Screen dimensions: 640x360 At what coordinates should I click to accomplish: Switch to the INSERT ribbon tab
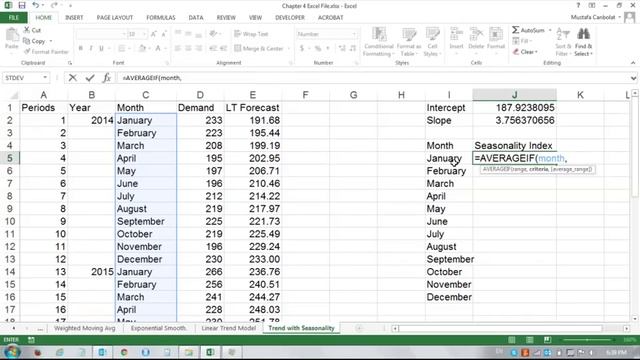point(74,18)
